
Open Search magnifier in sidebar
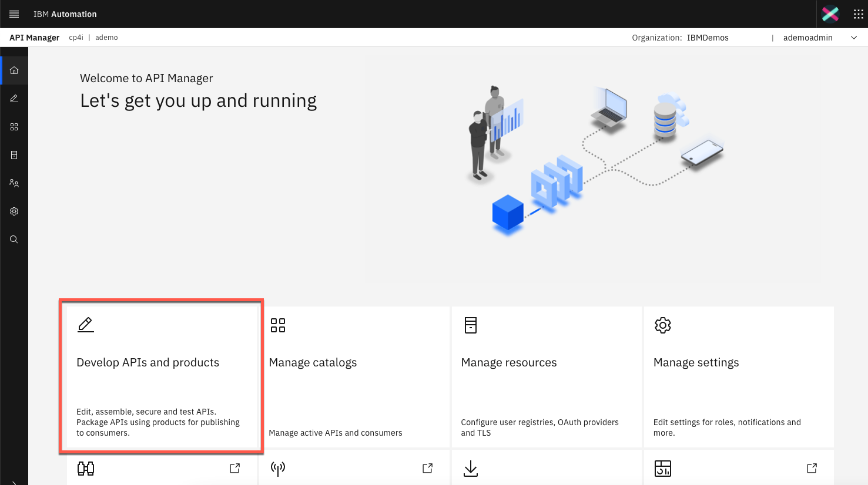14,240
